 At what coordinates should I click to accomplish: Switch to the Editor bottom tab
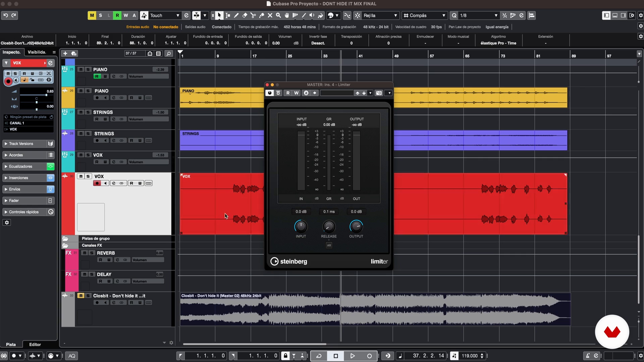35,345
